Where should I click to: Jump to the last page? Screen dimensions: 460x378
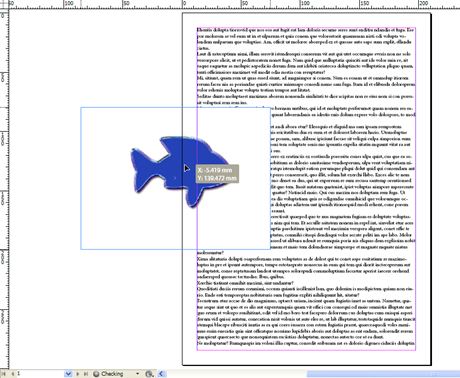[85, 374]
